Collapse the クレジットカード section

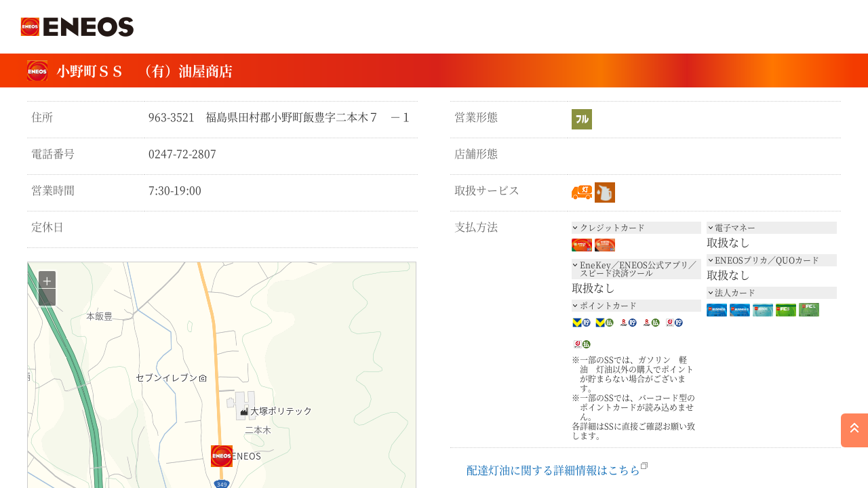click(x=635, y=228)
